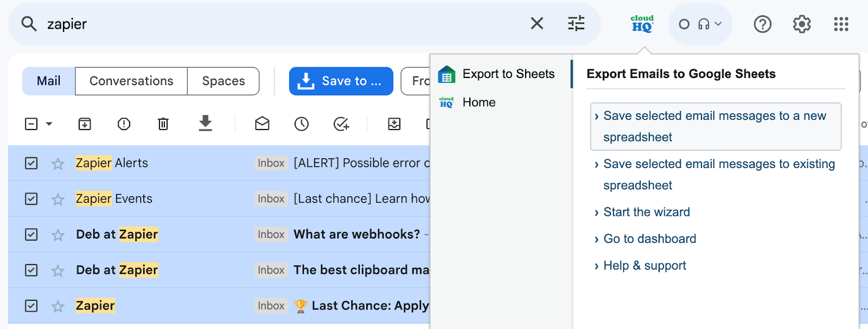
Task: Open the status and headset dropdown
Action: pos(700,24)
